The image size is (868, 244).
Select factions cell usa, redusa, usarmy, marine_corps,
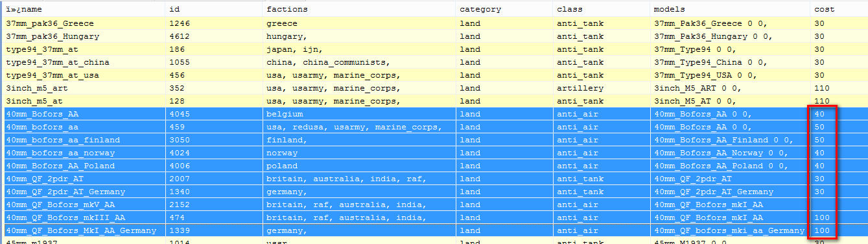tap(360, 127)
